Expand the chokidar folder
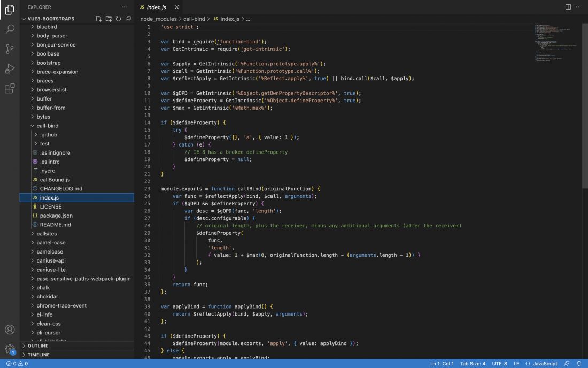The width and height of the screenshot is (588, 368). point(76,297)
